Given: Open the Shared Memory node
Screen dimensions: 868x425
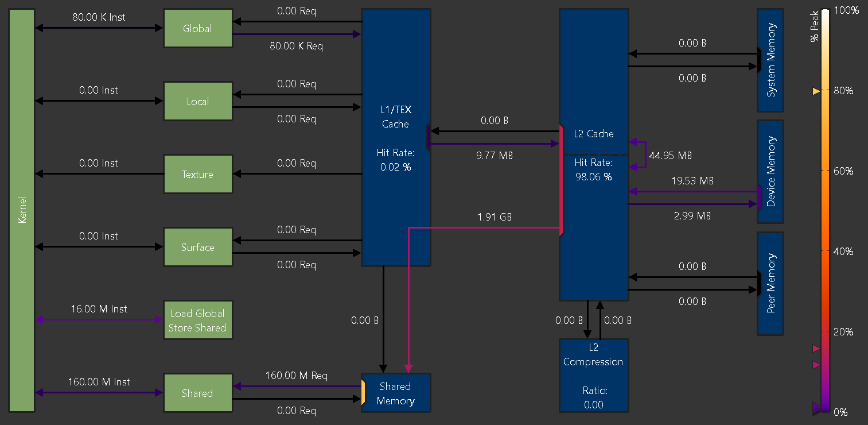Looking at the screenshot, I should tap(395, 393).
